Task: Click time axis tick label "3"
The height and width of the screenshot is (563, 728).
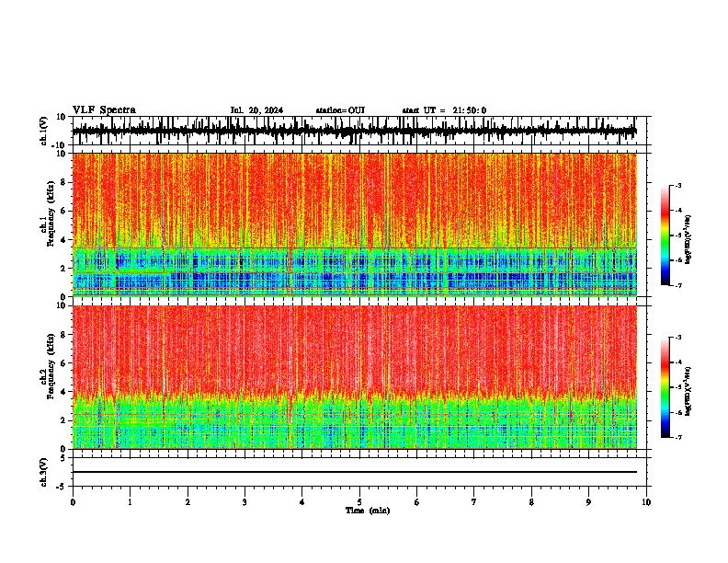Action: (x=245, y=501)
